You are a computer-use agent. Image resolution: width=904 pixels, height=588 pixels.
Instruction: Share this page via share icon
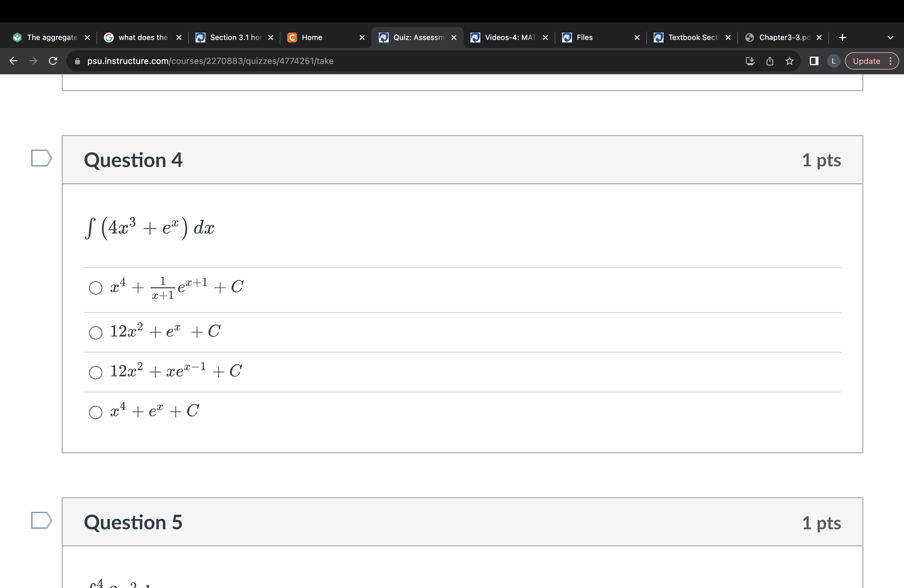[770, 61]
